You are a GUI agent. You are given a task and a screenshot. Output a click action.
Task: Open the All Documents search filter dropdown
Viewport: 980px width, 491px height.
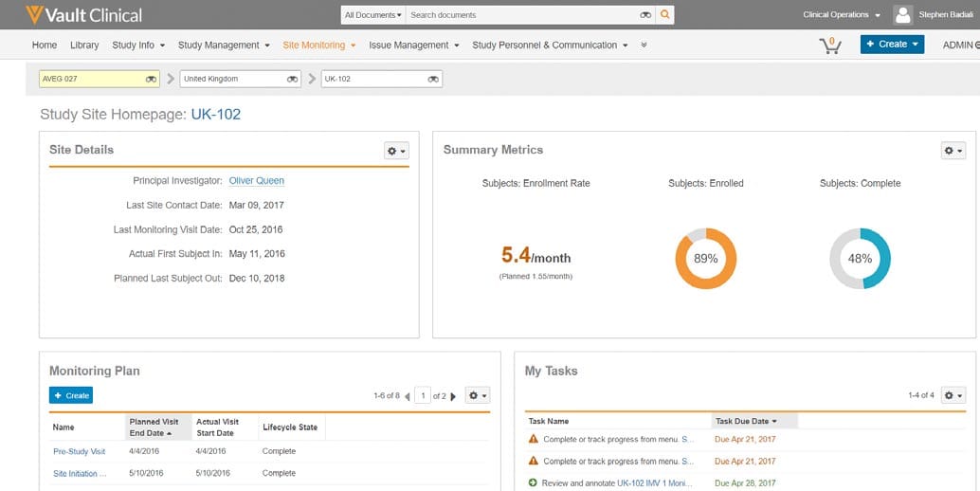point(373,15)
